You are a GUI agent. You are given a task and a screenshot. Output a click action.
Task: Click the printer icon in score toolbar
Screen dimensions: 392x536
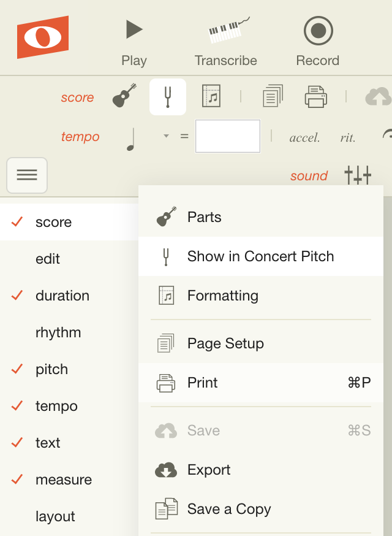pos(315,96)
